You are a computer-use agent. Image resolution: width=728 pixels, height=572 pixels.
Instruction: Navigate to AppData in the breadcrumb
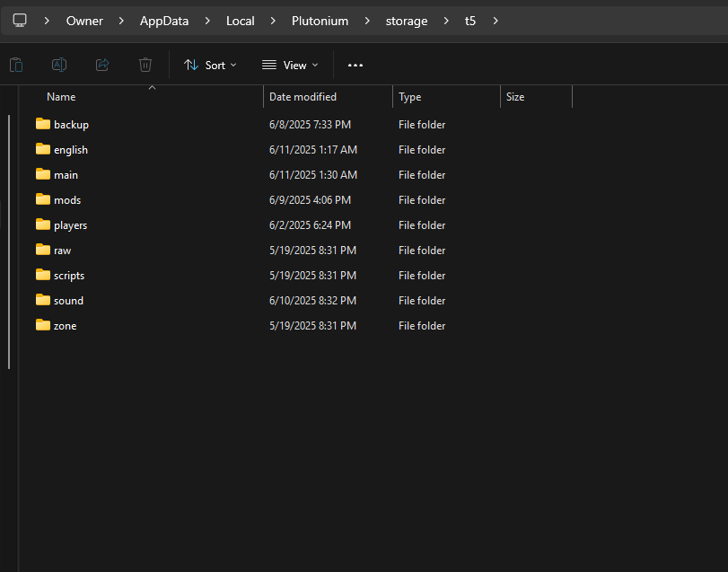164,21
